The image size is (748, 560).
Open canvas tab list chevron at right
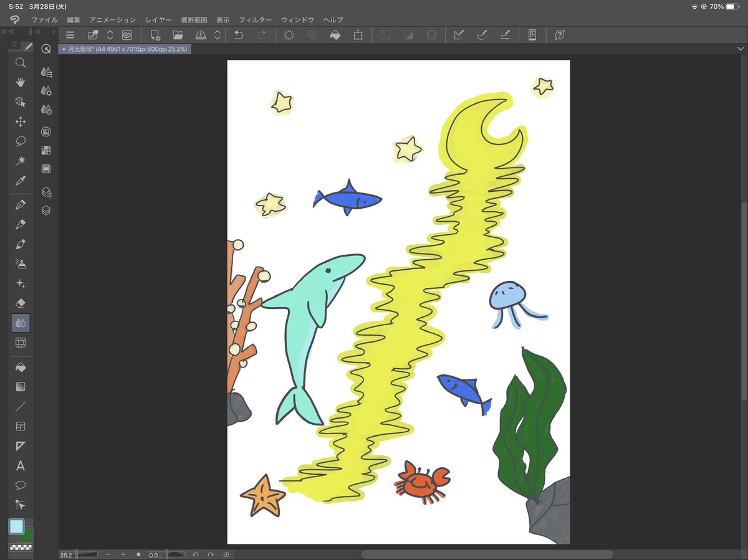coord(739,48)
